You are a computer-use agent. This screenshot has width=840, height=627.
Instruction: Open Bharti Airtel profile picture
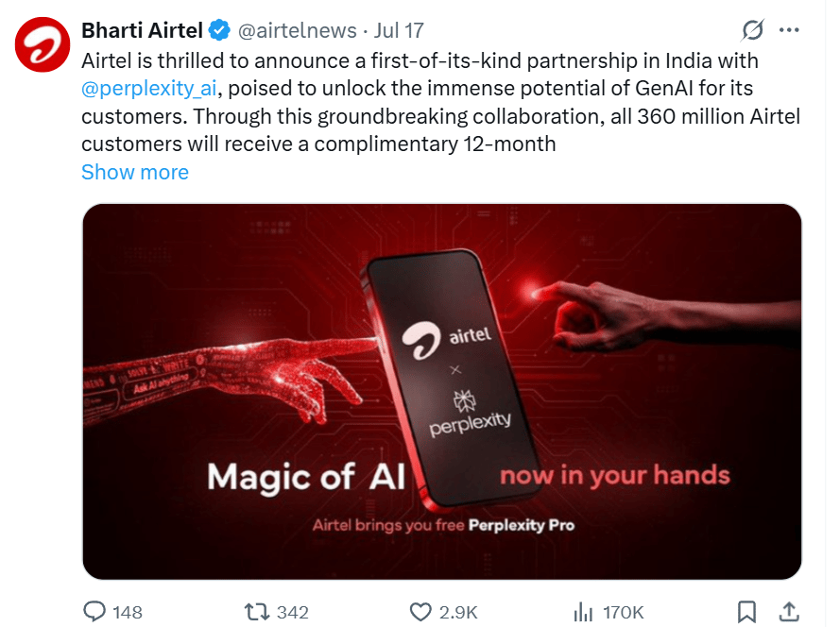43,44
